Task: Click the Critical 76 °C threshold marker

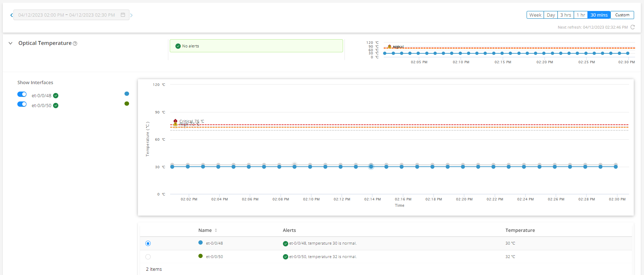Action: pyautogui.click(x=175, y=121)
